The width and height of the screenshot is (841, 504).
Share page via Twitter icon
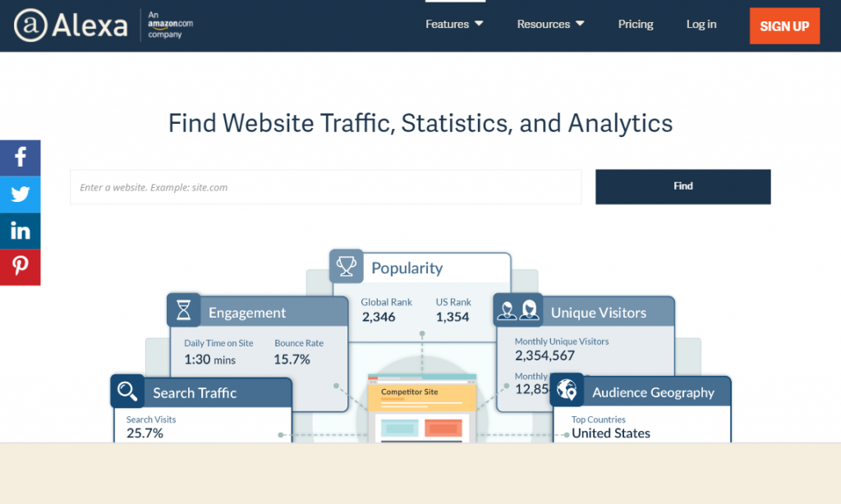coord(20,194)
